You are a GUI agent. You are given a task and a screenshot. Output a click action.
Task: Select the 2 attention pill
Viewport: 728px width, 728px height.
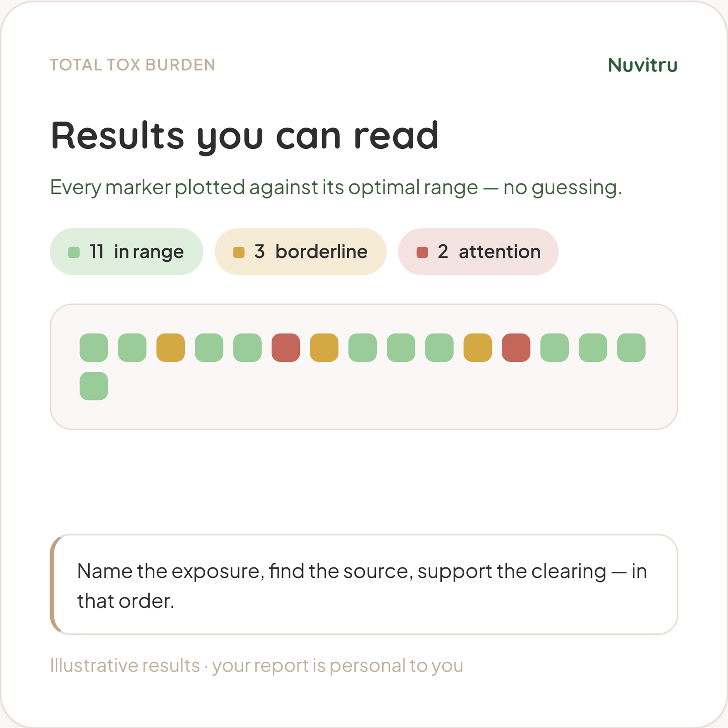tap(478, 252)
